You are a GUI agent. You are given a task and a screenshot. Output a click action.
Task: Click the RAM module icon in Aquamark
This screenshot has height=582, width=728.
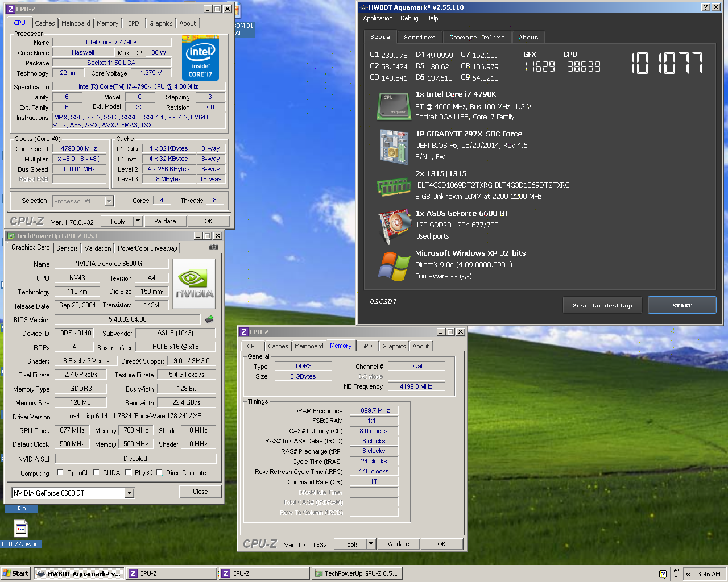394,186
